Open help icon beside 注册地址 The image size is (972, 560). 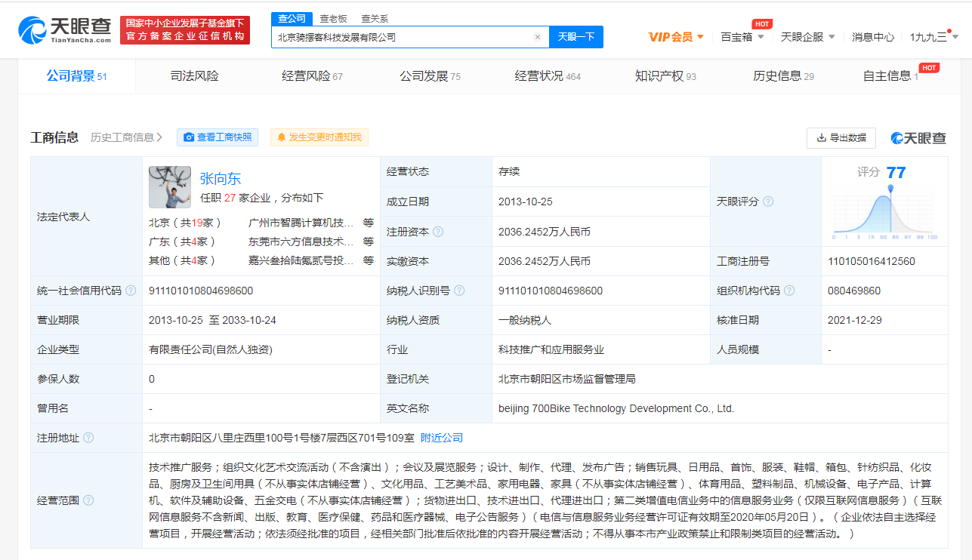point(88,438)
